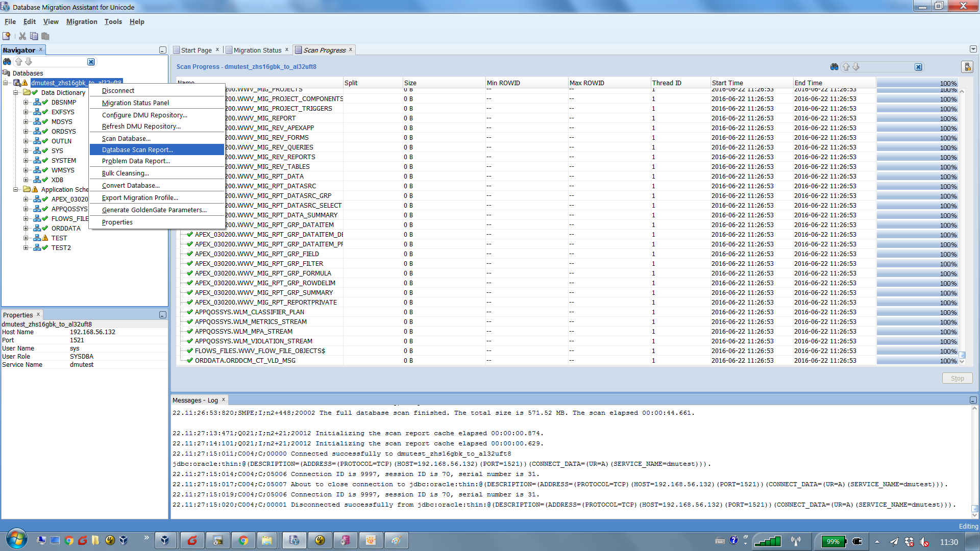980x551 pixels.
Task: Minimize the Messages Log panel
Action: click(973, 400)
